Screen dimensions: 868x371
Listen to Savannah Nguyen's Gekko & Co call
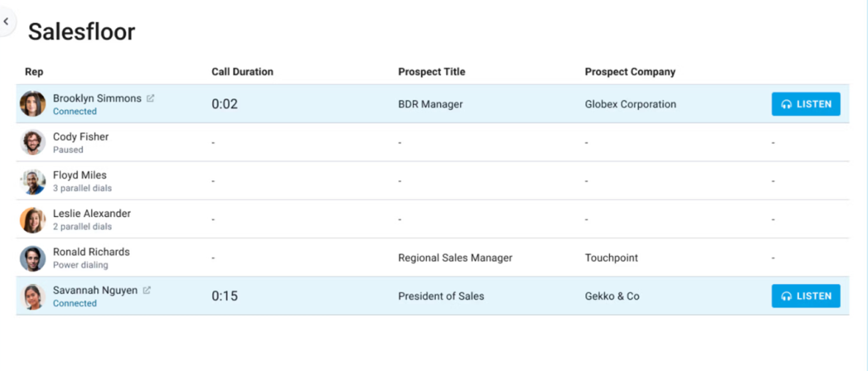tap(806, 296)
